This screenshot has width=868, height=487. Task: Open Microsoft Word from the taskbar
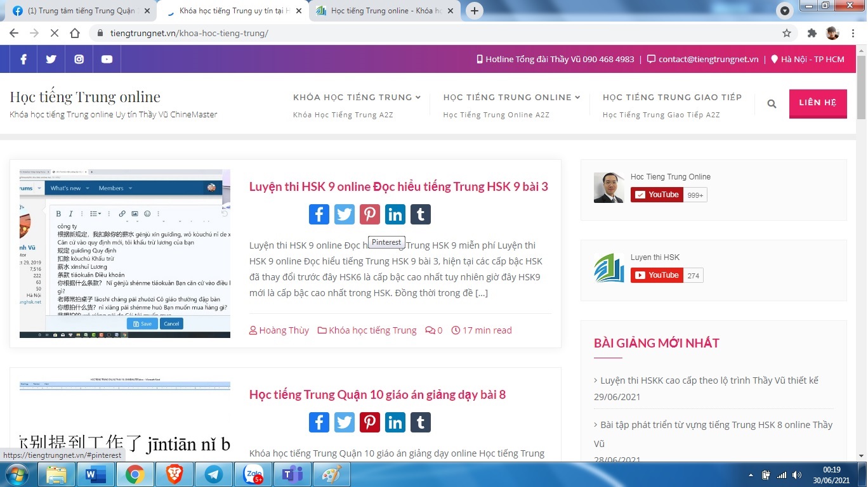[95, 474]
